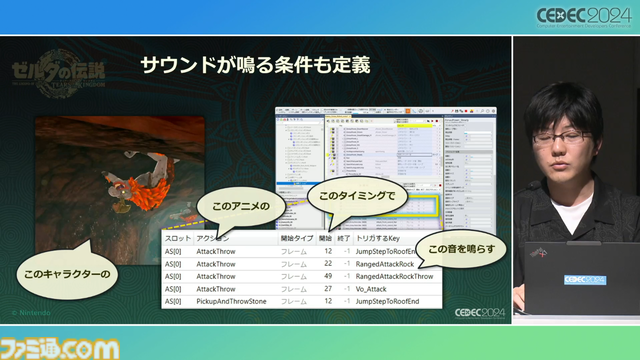The image size is (640, 360).
Task: Click the 開始 column header
Action: pos(325,238)
